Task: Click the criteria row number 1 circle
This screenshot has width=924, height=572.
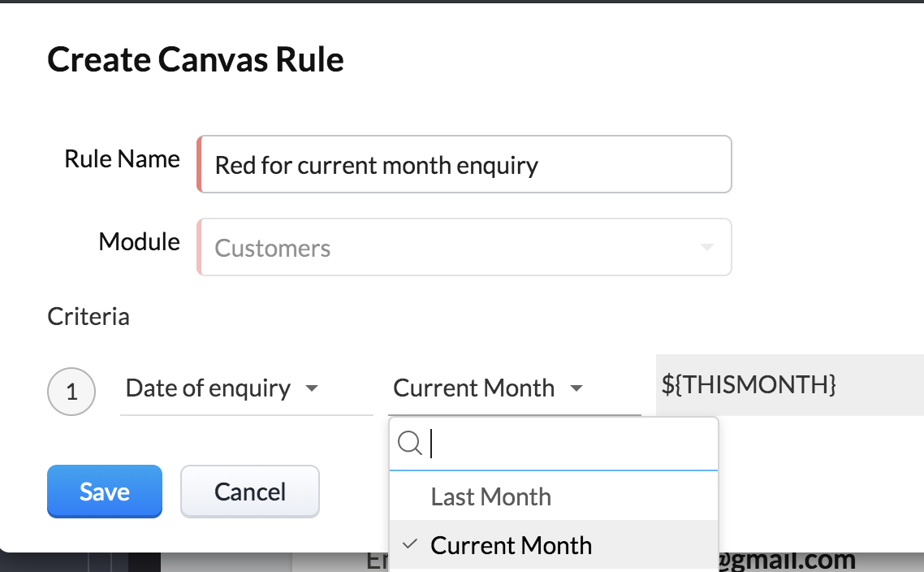Action: [71, 392]
